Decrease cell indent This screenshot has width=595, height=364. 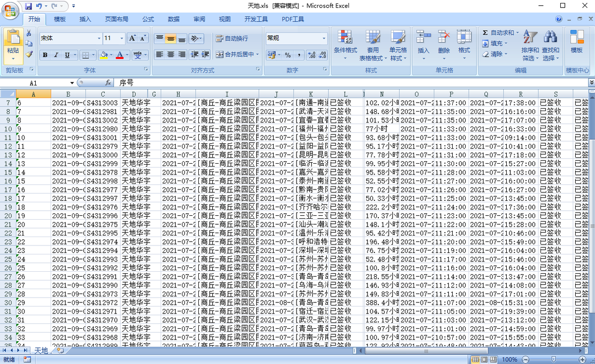pyautogui.click(x=195, y=55)
